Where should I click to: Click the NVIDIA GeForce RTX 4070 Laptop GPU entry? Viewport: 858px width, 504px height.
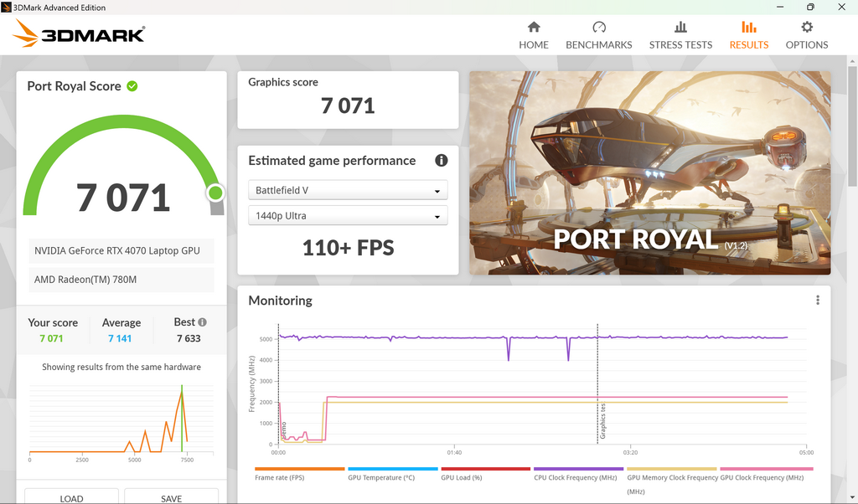(x=121, y=251)
